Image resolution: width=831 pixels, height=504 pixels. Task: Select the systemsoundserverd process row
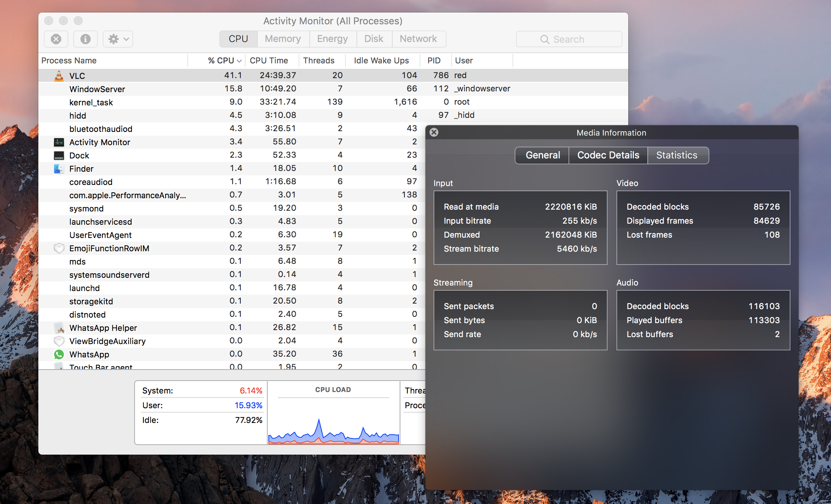point(232,274)
